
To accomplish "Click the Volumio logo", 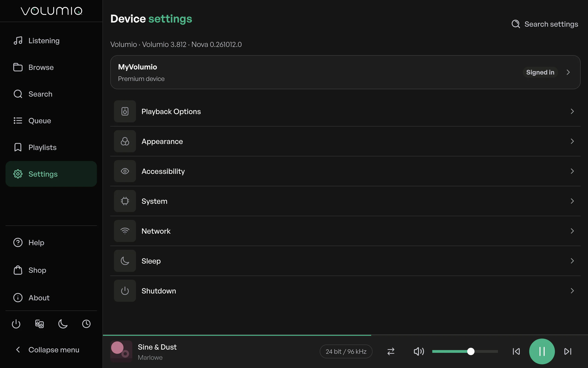I will [51, 11].
